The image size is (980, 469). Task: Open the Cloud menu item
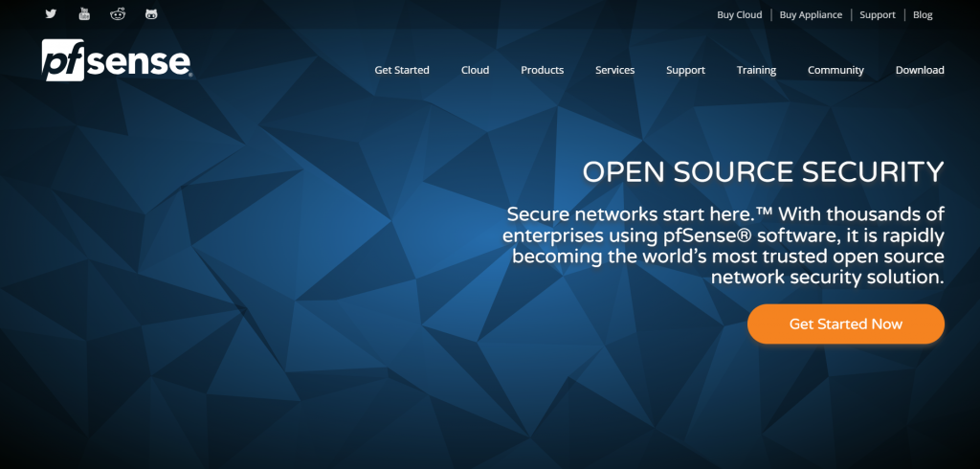(475, 70)
